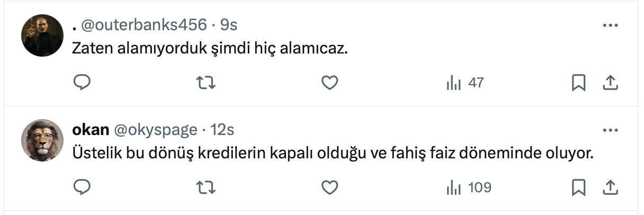Bookmark okan's tweet
This screenshot has height=215, width=644.
coord(578,187)
